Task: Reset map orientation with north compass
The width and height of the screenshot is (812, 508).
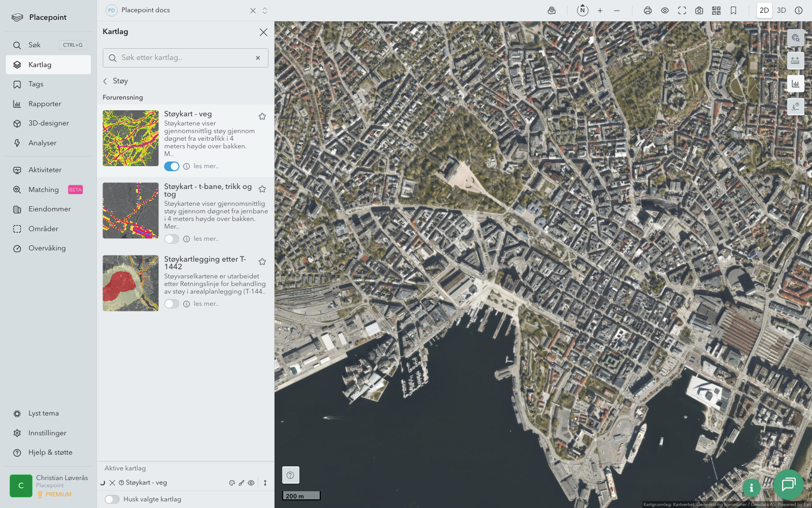Action: 583,10
